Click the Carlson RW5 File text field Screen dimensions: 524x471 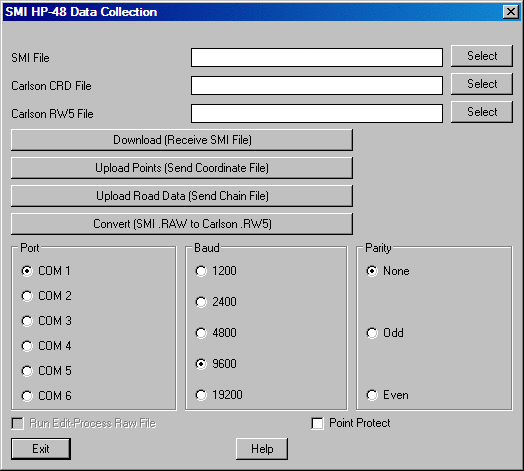pos(317,113)
